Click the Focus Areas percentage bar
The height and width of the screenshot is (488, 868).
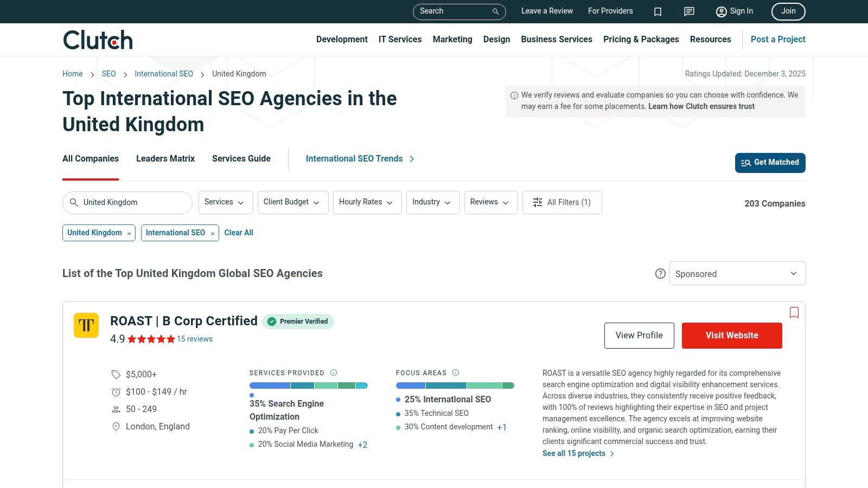pos(455,386)
